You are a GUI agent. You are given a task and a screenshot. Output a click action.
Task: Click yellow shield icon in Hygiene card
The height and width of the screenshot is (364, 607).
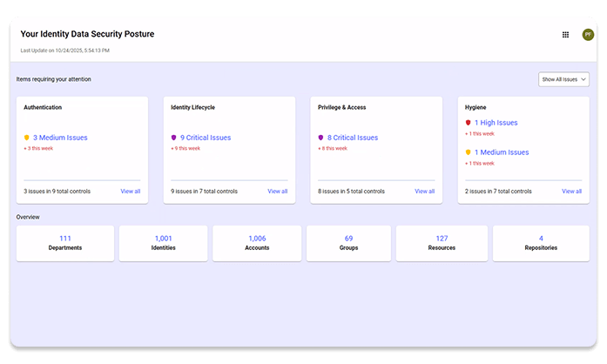coord(469,152)
